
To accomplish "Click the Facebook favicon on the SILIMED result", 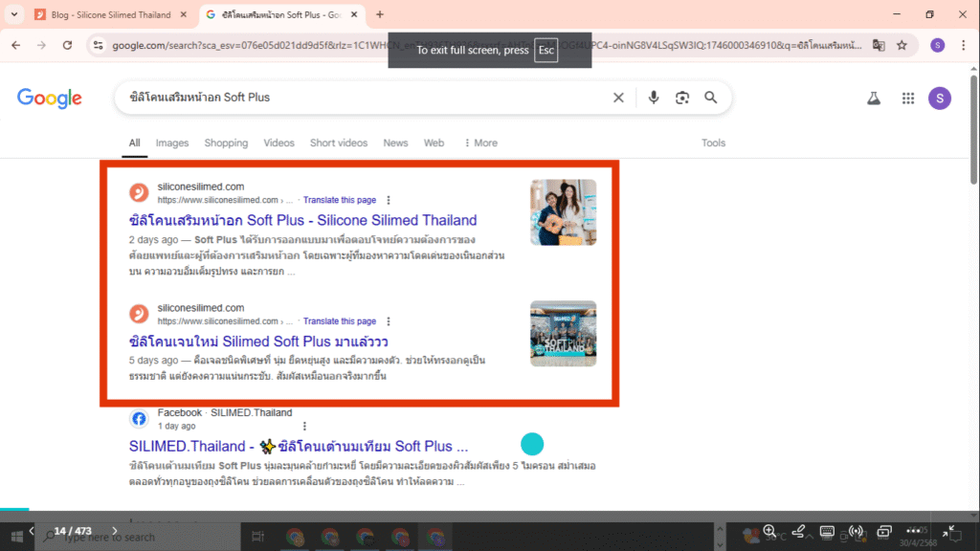I will (x=138, y=418).
